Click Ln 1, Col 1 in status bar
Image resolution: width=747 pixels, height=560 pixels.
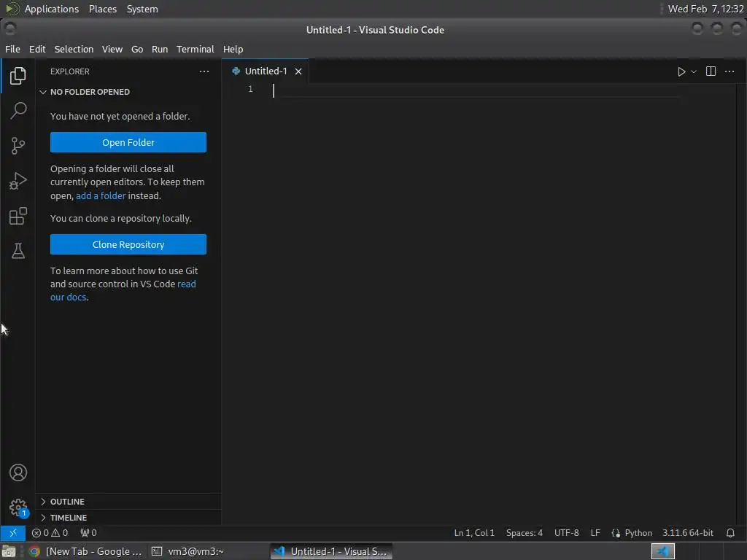[474, 533]
